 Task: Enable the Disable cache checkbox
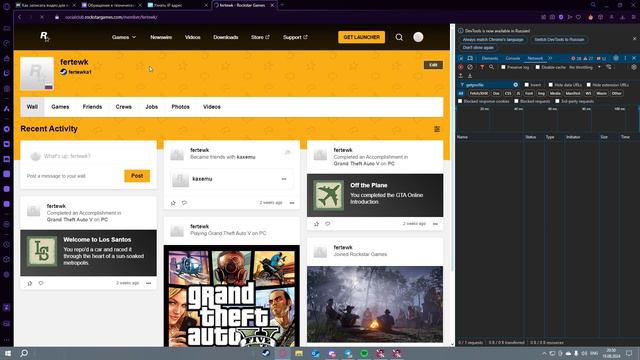point(538,67)
